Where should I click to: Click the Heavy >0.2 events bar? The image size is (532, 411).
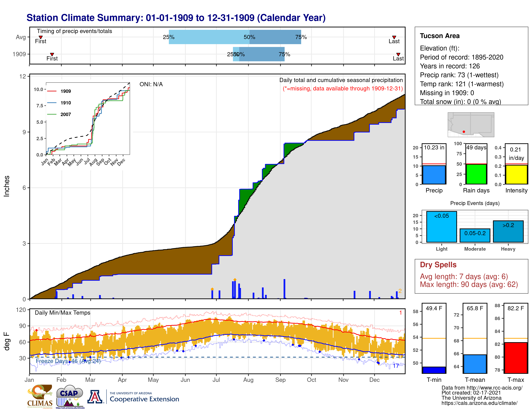[x=508, y=231]
